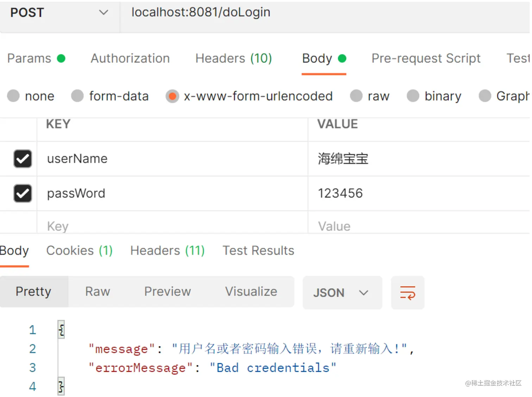This screenshot has height=397, width=532.
Task: Collapse the JSON opening brace on line 1
Action: pyautogui.click(x=61, y=330)
